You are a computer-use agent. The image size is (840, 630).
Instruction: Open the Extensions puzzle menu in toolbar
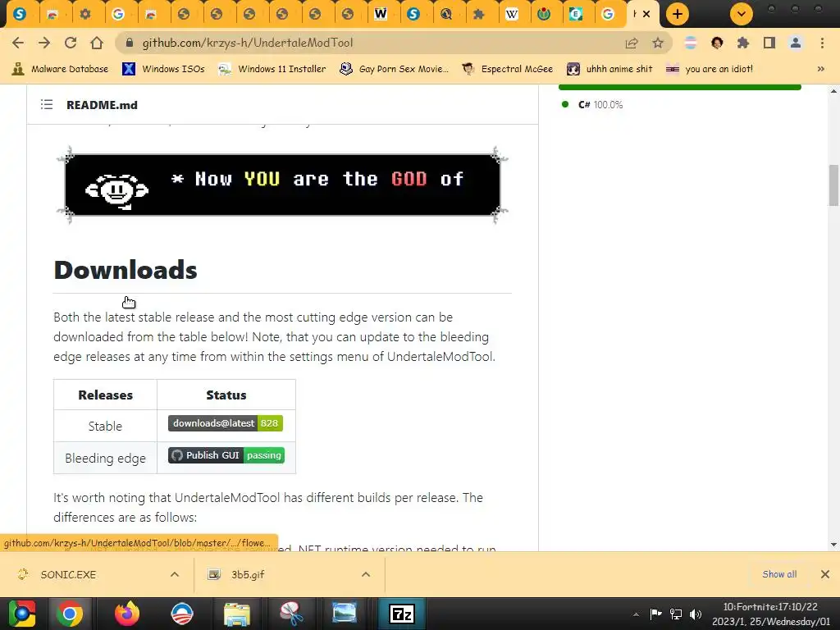point(743,43)
